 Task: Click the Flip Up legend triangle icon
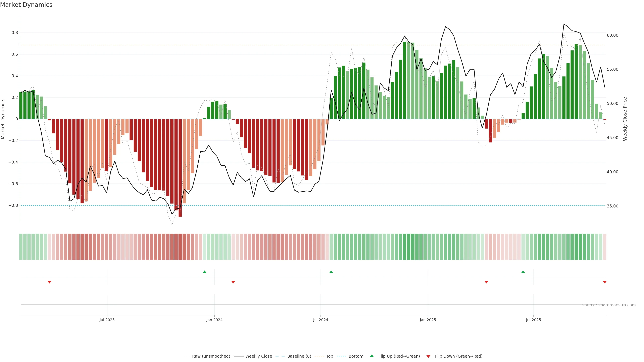pos(372,356)
